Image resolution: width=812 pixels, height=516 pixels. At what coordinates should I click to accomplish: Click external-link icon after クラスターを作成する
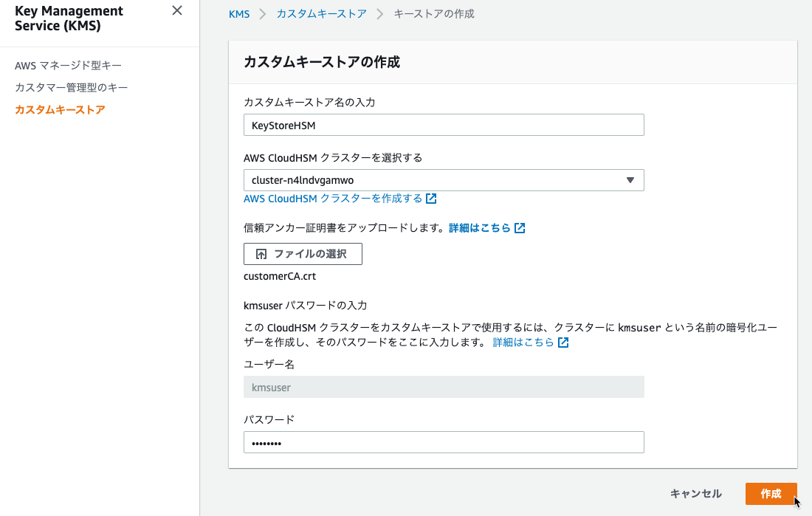click(x=431, y=199)
